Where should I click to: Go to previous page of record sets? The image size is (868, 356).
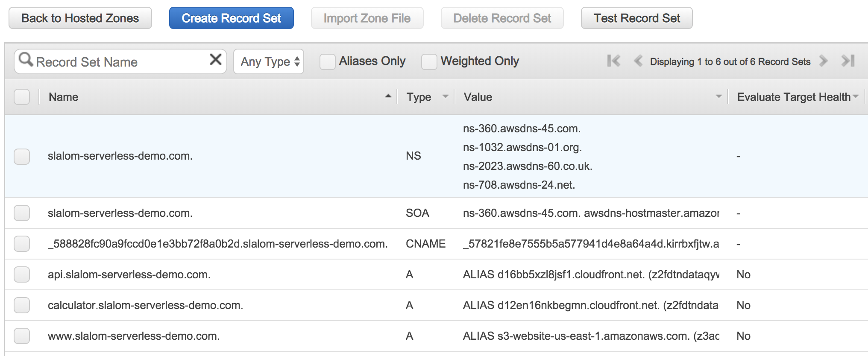click(638, 61)
